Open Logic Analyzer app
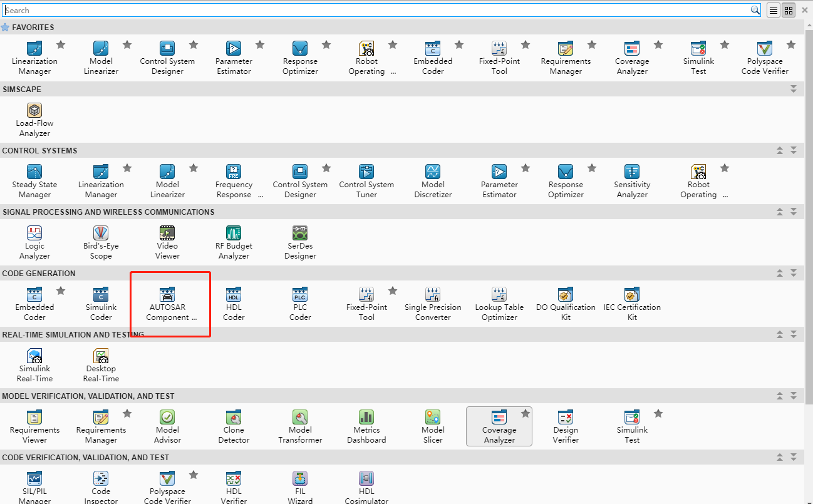813x504 pixels. pyautogui.click(x=34, y=242)
